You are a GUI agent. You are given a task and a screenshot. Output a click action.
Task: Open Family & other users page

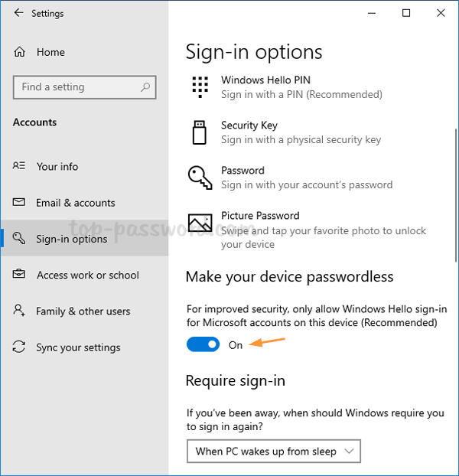tap(84, 311)
